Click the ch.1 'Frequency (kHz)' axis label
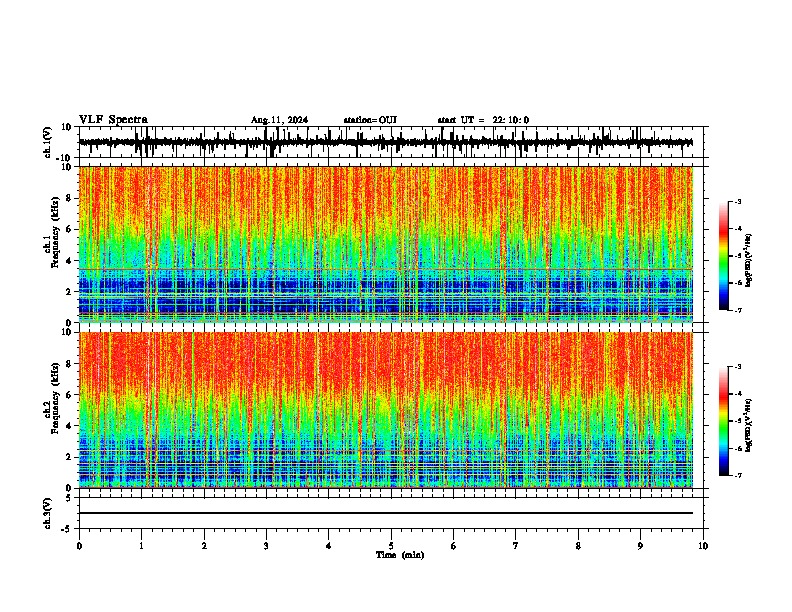The image size is (792, 612). 55,230
